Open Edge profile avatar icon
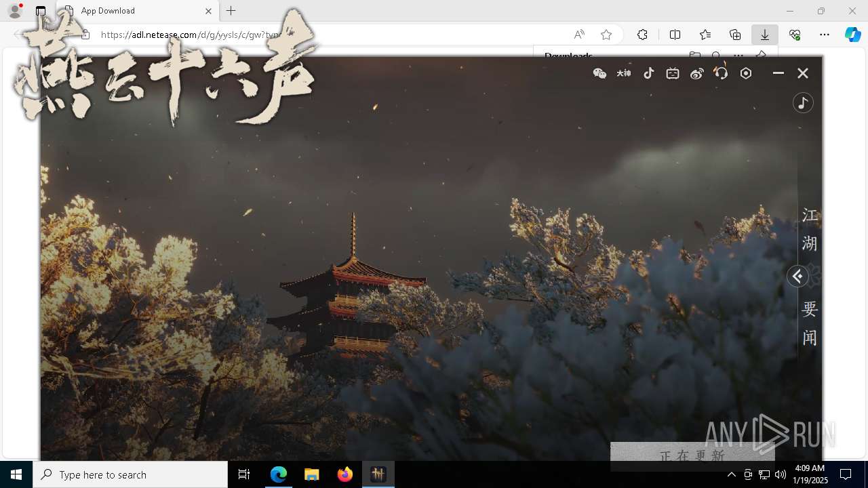This screenshot has height=488, width=868. [x=15, y=11]
